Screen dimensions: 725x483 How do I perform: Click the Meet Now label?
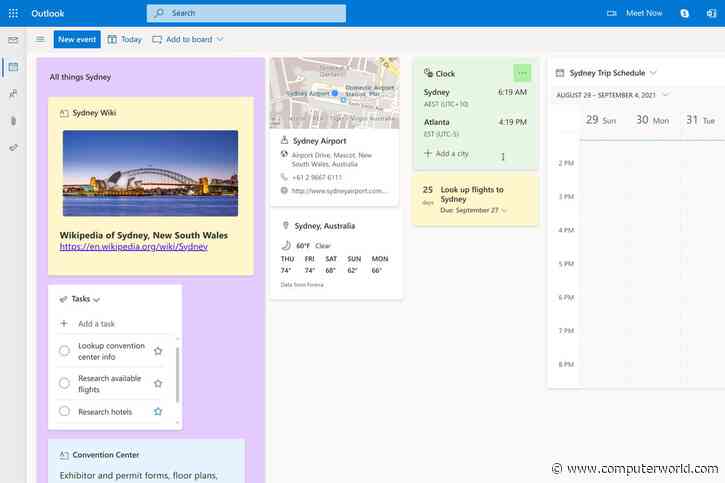coord(644,13)
